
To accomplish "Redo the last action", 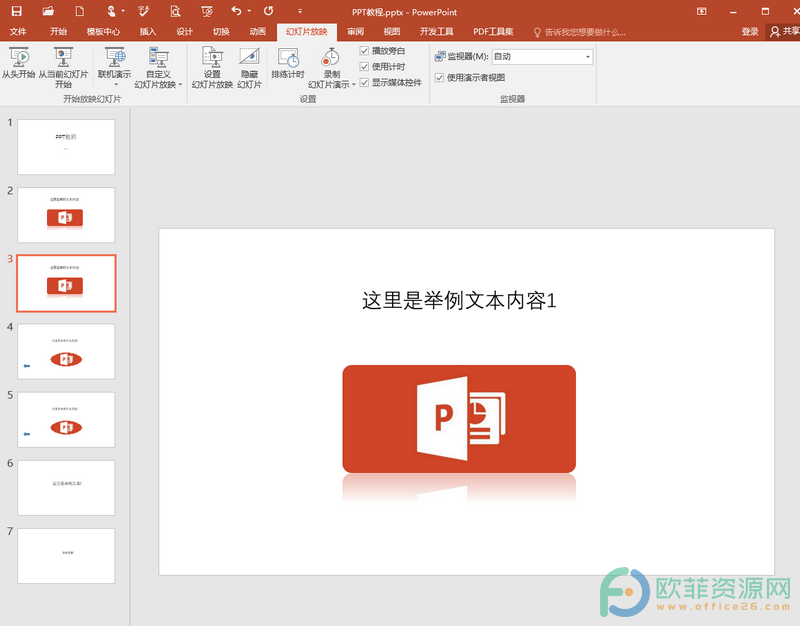I will (268, 11).
